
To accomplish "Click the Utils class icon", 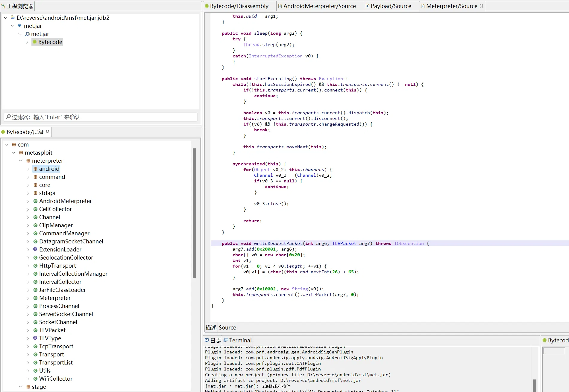I will tap(35, 371).
